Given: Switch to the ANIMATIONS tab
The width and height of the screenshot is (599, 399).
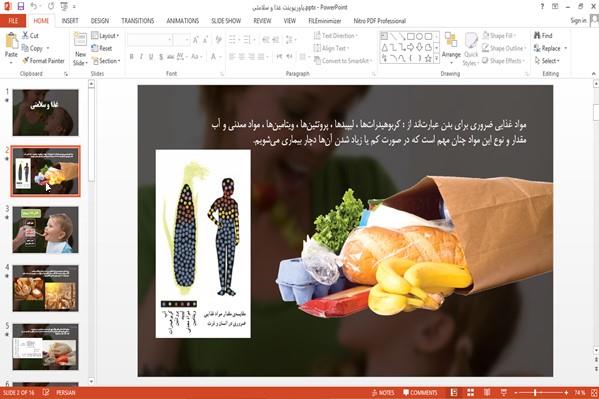Looking at the screenshot, I should point(183,21).
